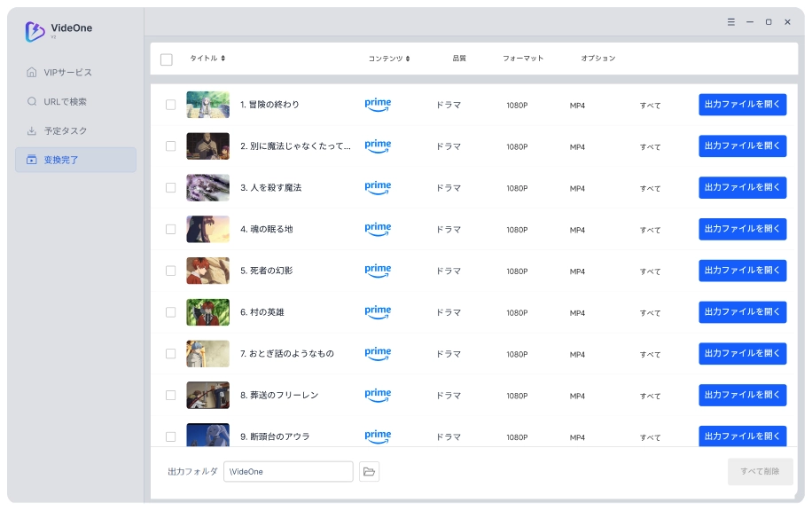Click thumbnail of 6. 村の英雄

coord(207,312)
